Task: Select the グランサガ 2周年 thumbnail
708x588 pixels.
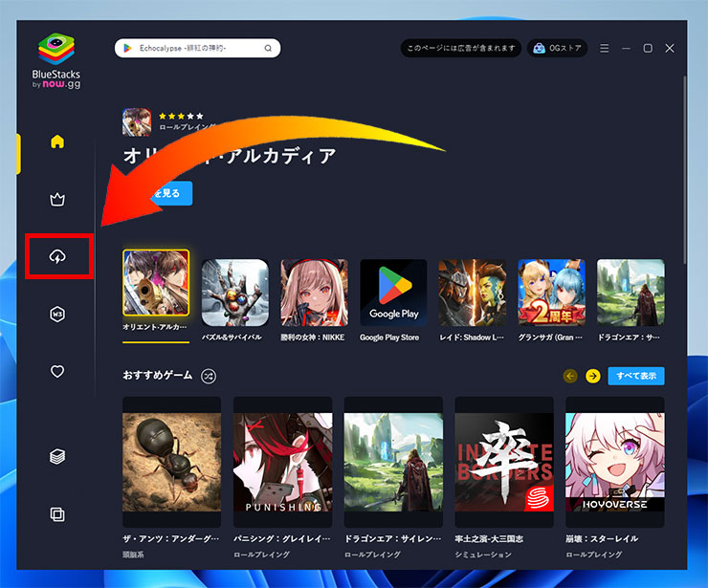Action: point(552,293)
